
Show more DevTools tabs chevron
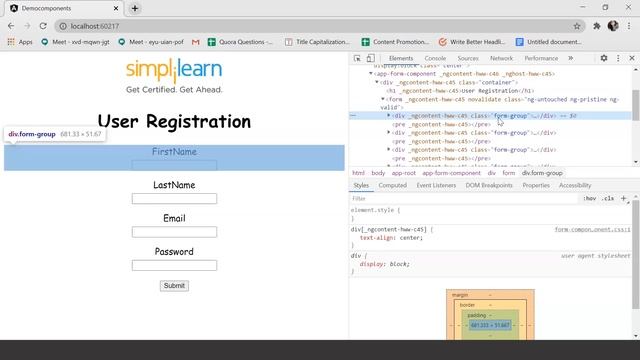point(571,58)
